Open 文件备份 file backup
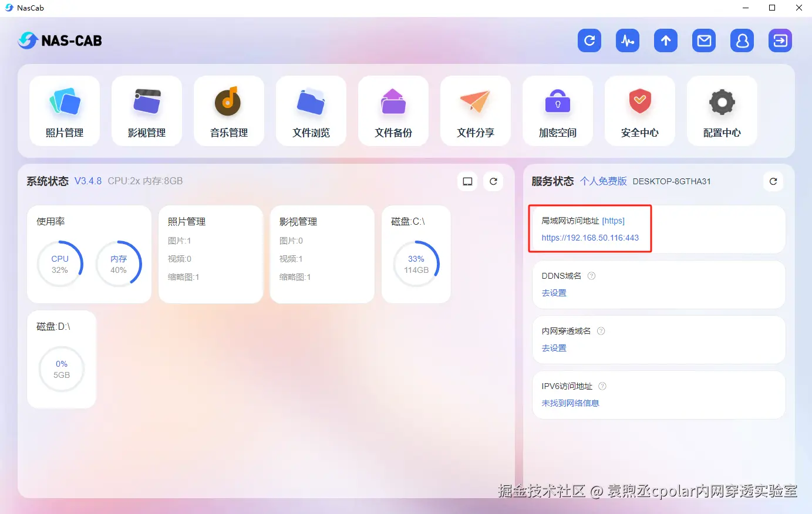Viewport: 812px width, 514px height. pyautogui.click(x=393, y=111)
